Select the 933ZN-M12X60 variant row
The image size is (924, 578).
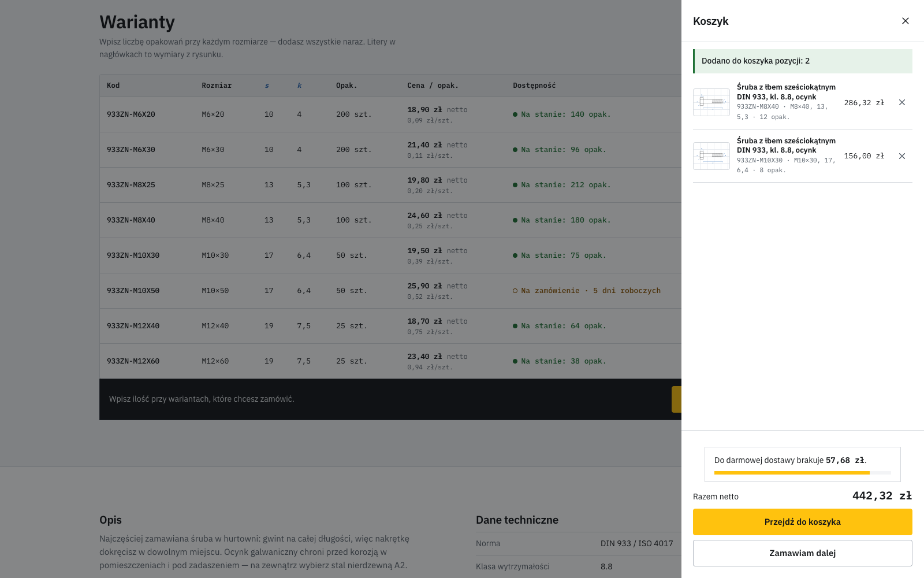tap(390, 361)
